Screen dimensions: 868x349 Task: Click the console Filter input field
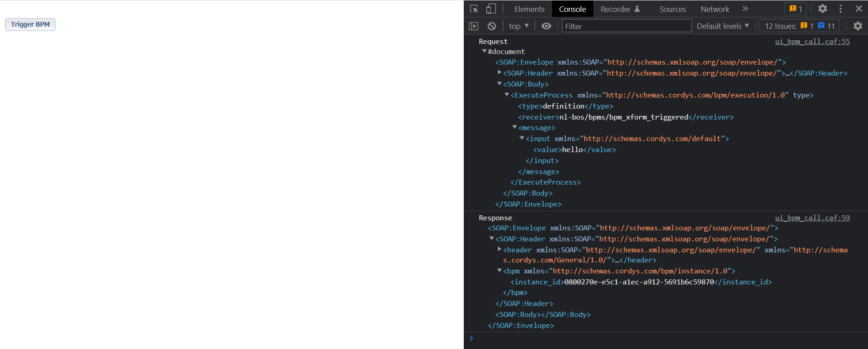click(626, 26)
